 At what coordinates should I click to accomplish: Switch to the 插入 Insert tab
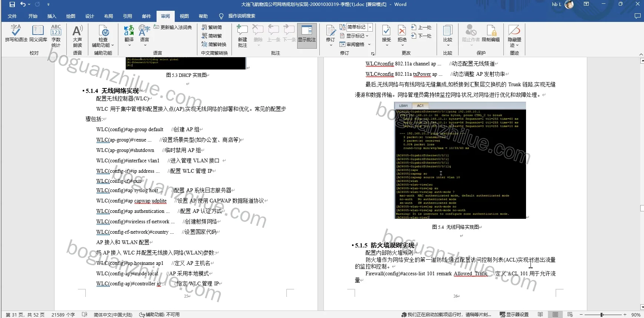point(52,16)
